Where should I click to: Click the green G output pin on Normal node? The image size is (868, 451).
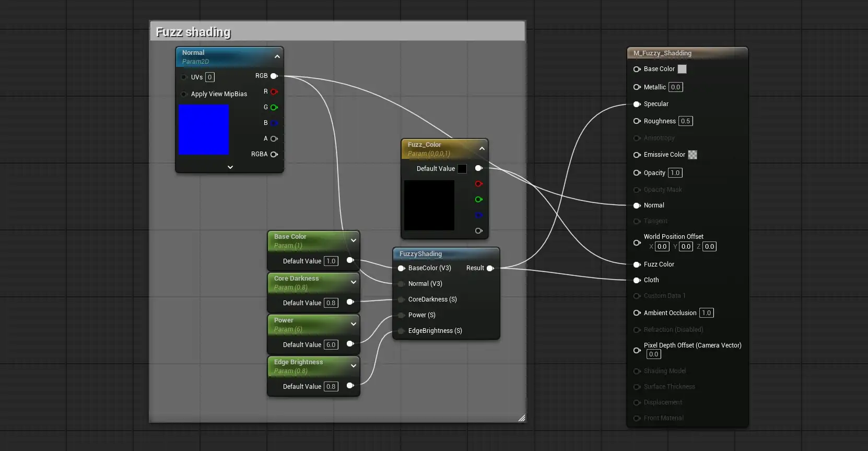pos(274,107)
